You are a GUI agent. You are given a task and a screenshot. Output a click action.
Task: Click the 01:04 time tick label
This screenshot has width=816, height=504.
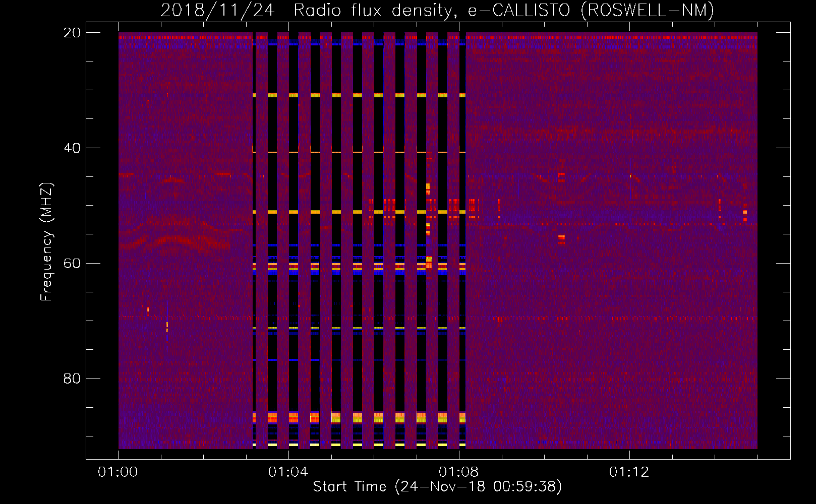pos(288,472)
